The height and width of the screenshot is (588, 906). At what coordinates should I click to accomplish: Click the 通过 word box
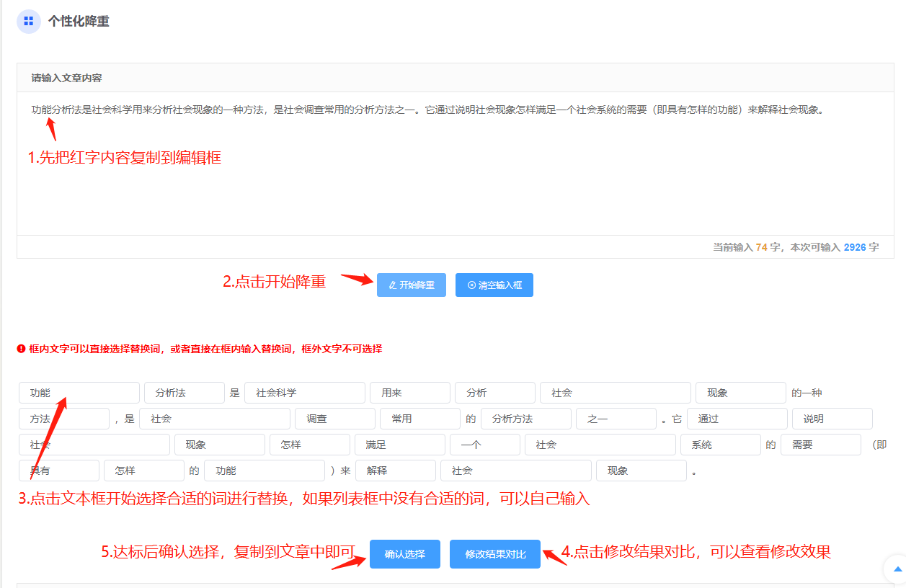[737, 419]
